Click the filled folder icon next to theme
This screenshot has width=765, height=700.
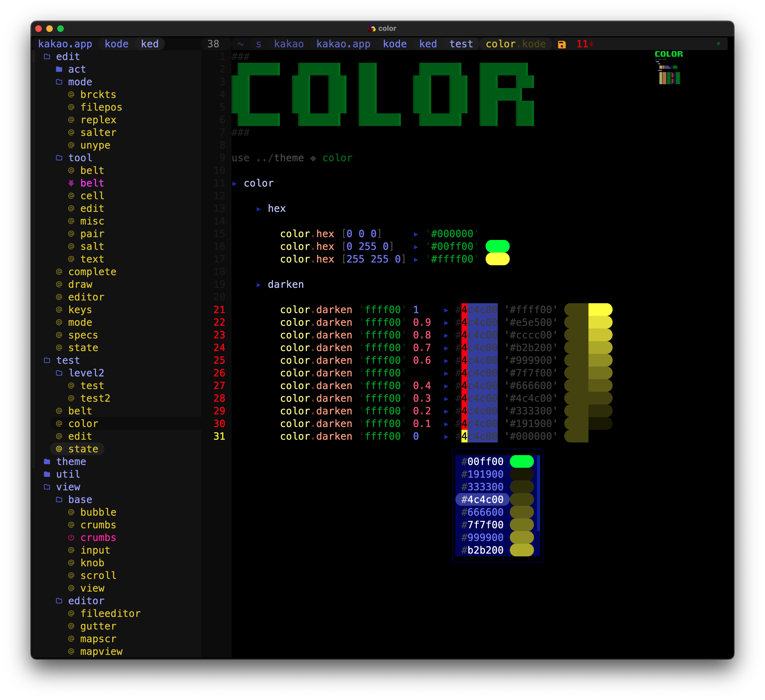click(x=47, y=462)
